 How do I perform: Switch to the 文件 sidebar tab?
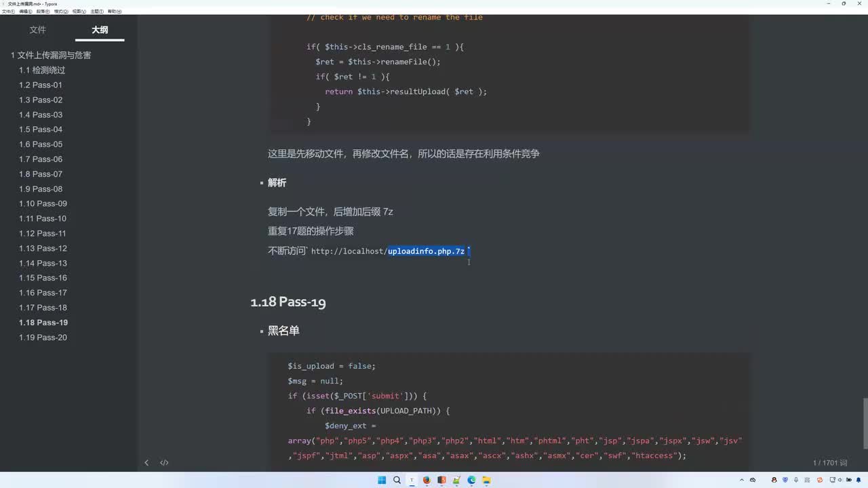click(x=38, y=30)
